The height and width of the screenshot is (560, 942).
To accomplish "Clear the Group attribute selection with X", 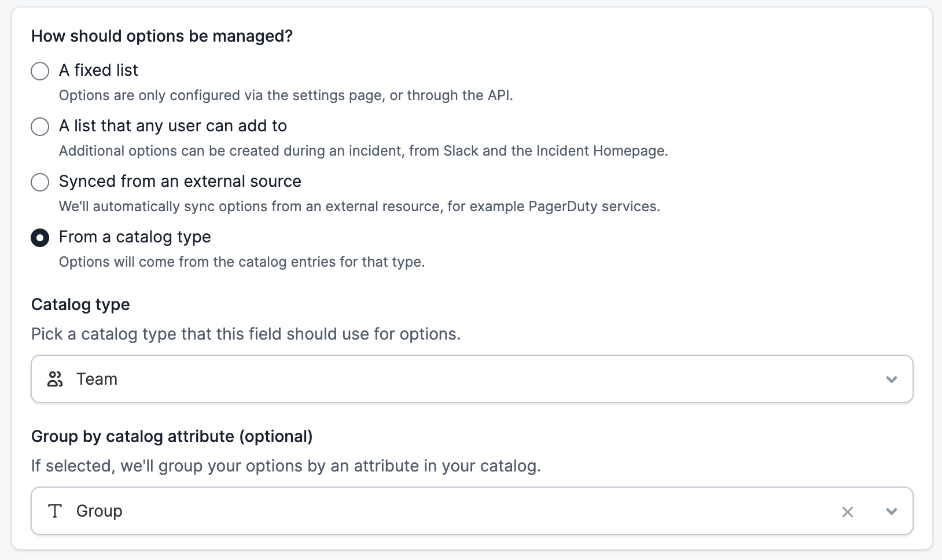I will [848, 512].
